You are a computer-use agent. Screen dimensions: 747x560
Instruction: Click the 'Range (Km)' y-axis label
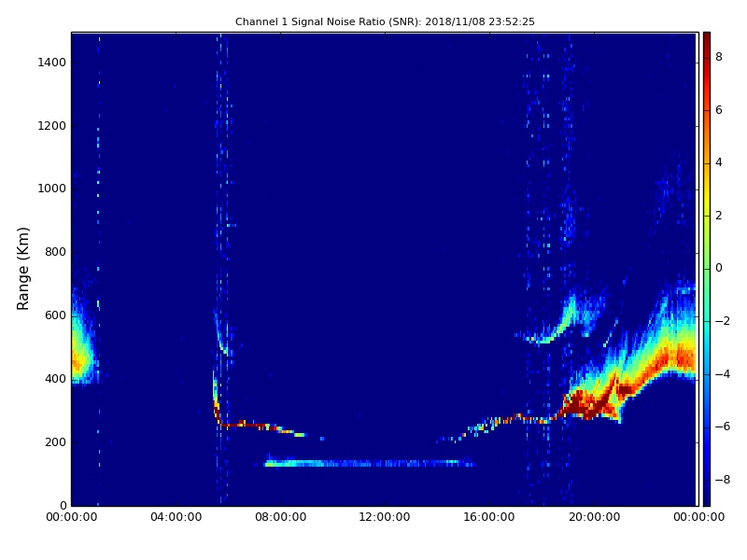(22, 269)
